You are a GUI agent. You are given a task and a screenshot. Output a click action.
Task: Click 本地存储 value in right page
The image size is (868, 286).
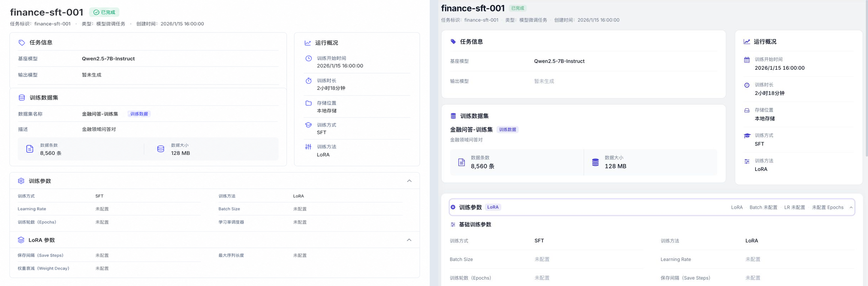pos(765,119)
